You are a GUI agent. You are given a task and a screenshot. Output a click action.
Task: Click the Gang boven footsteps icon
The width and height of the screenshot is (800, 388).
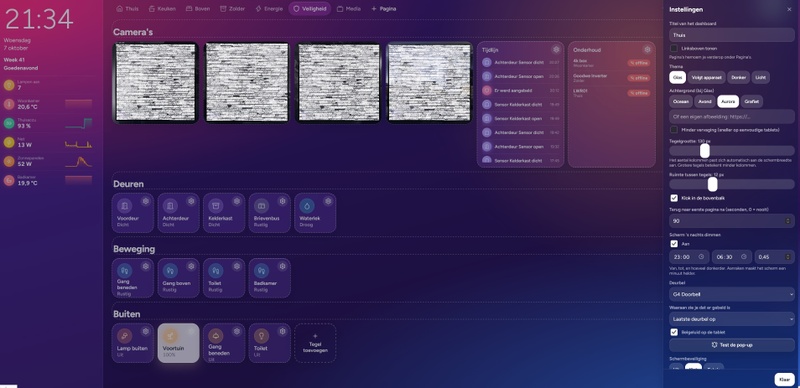(170, 271)
